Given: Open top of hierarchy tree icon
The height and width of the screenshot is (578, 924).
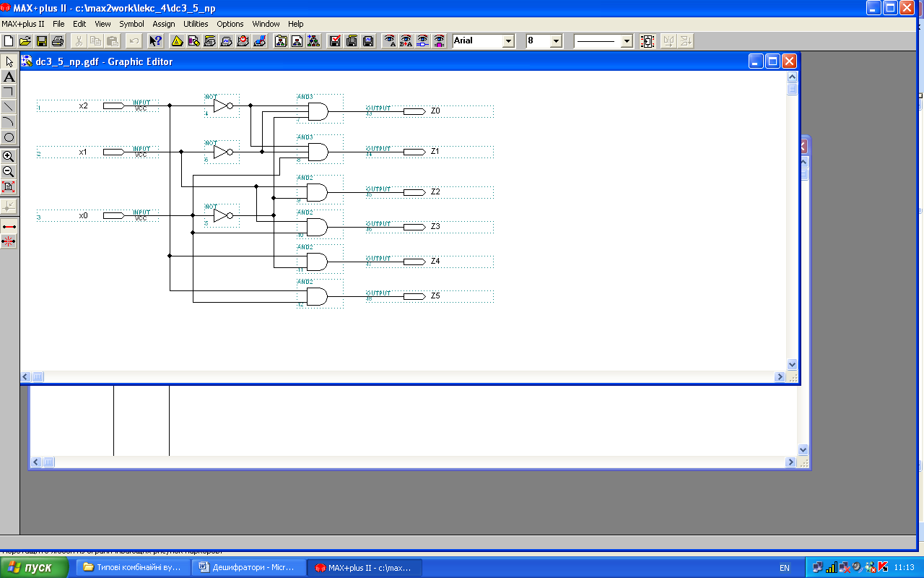Looking at the screenshot, I should click(x=313, y=41).
